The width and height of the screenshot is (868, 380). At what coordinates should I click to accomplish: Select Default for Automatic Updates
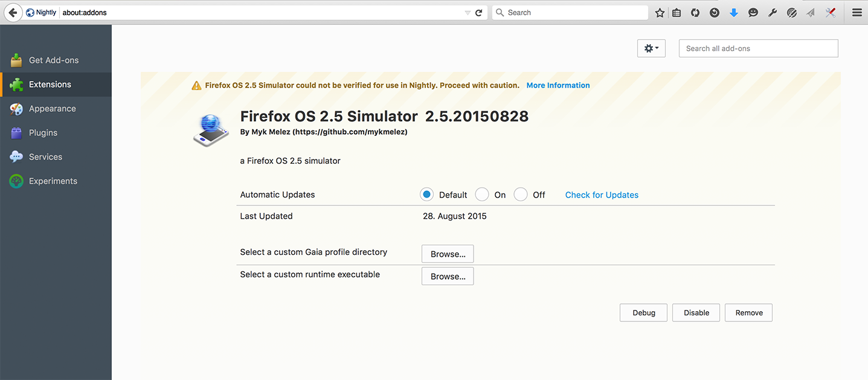[427, 195]
